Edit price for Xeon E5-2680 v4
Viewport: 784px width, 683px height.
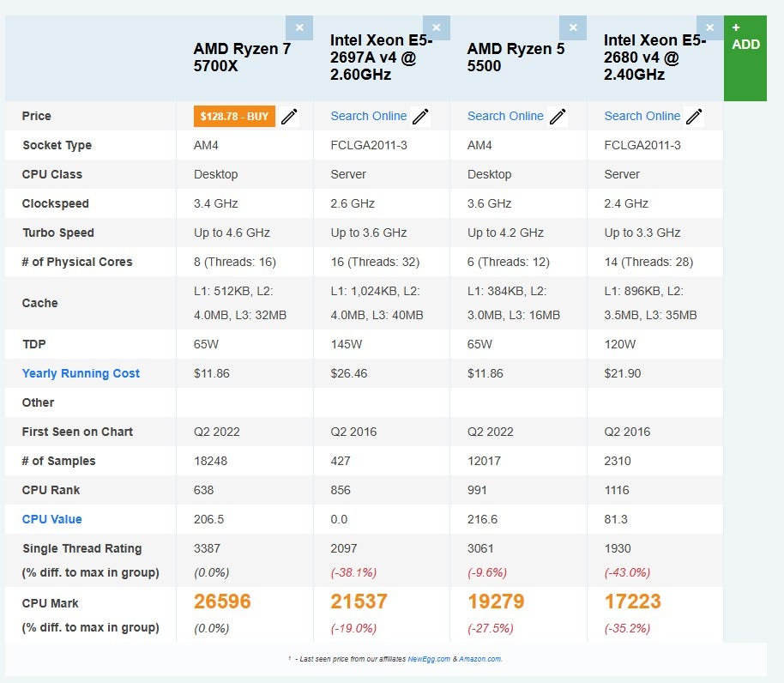tap(694, 117)
